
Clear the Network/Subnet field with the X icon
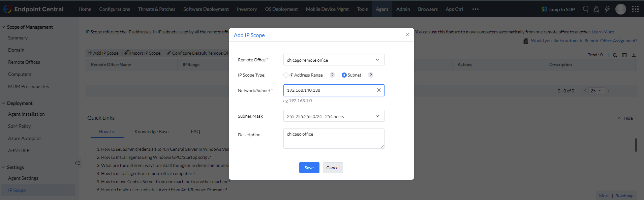pos(378,90)
